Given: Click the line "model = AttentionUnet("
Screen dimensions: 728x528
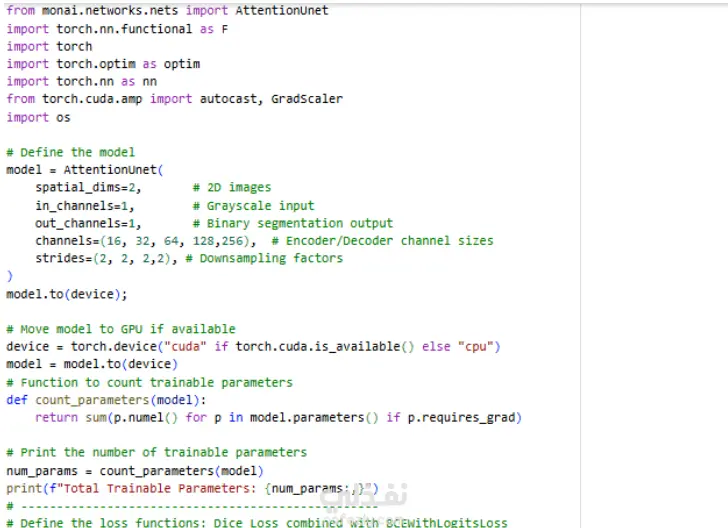Looking at the screenshot, I should click(x=85, y=170).
